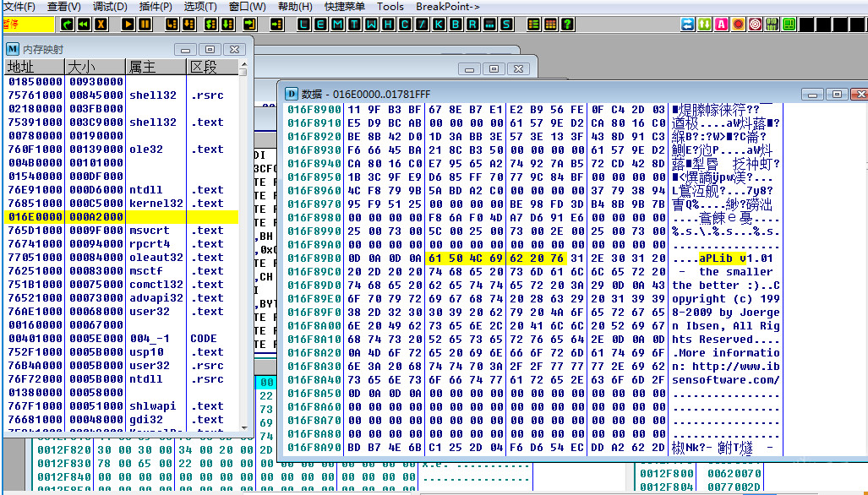
Task: Open Call stack with K icon
Action: (439, 24)
